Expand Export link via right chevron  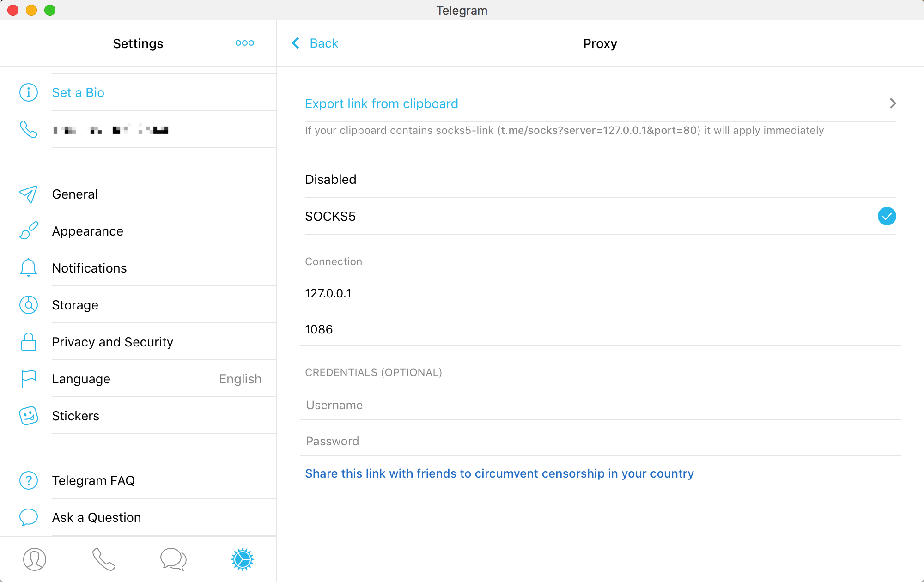[893, 103]
